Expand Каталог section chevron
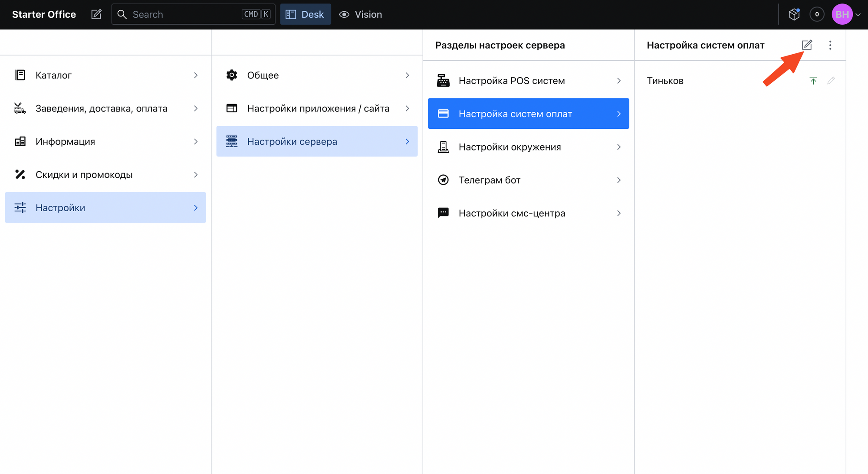868x474 pixels. (x=196, y=75)
